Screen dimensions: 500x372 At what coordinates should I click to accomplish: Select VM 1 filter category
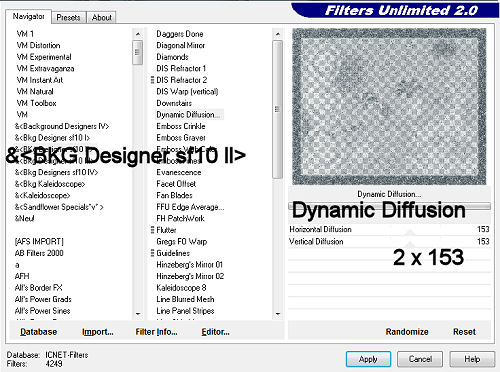[x=25, y=34]
